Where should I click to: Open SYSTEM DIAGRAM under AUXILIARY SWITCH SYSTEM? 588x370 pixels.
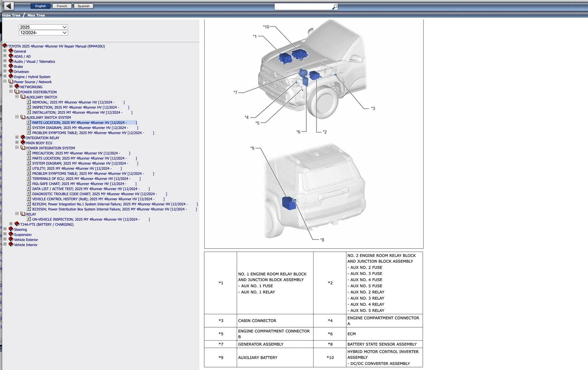85,128
